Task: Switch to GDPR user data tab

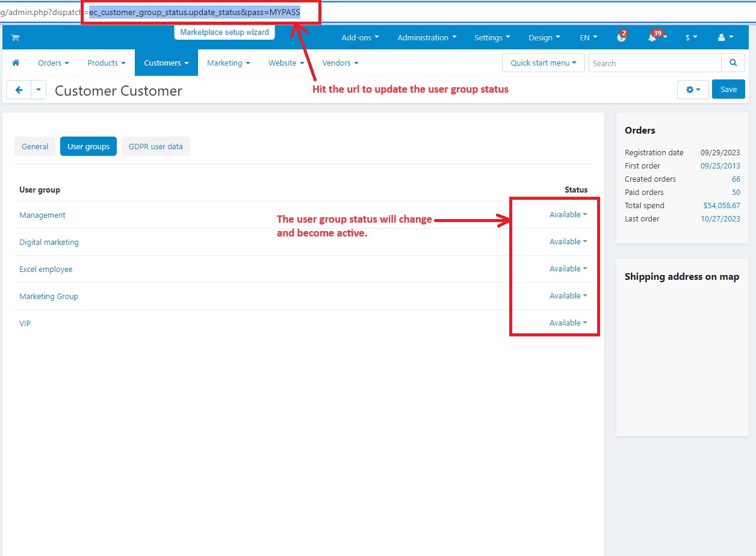Action: click(x=155, y=146)
